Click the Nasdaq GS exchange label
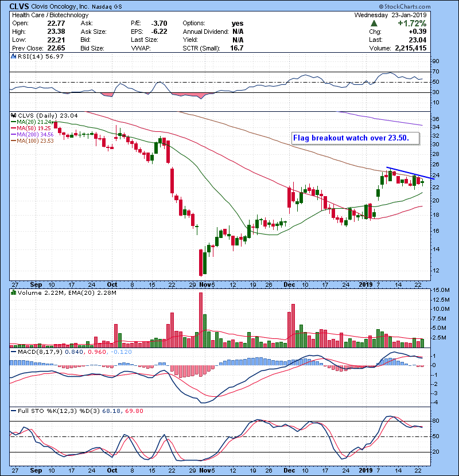The height and width of the screenshot is (476, 459). pos(107,7)
